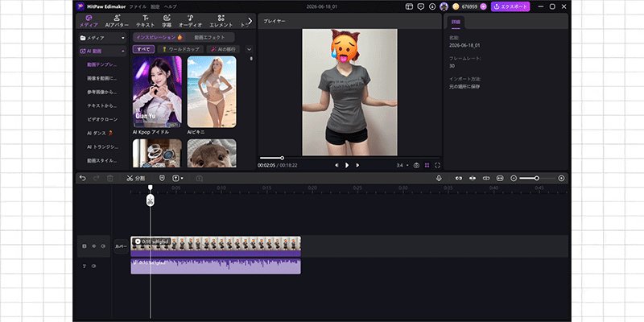Screen dimensions: 644x322
Task: Zoom in the timeline with plus icon
Action: point(561,178)
